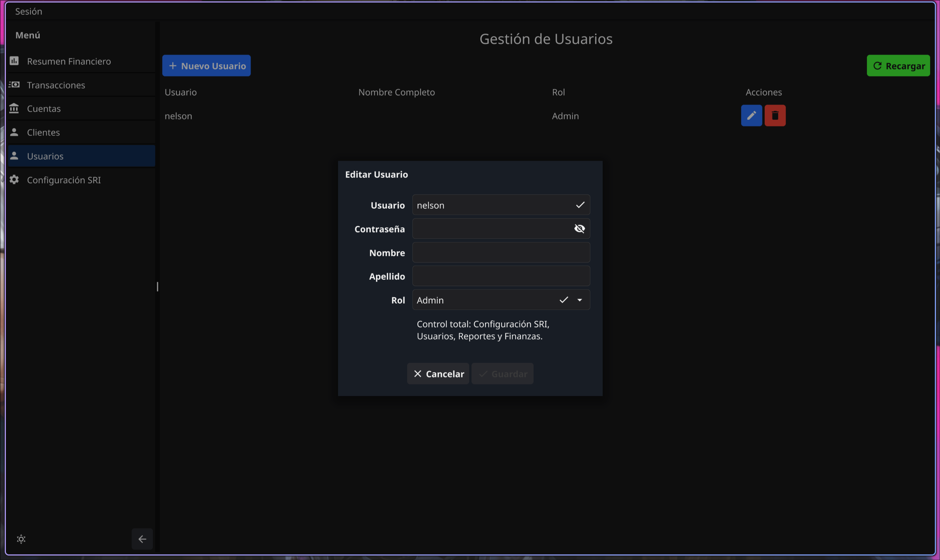Click the Configuración SRI gear icon

[x=14, y=180]
